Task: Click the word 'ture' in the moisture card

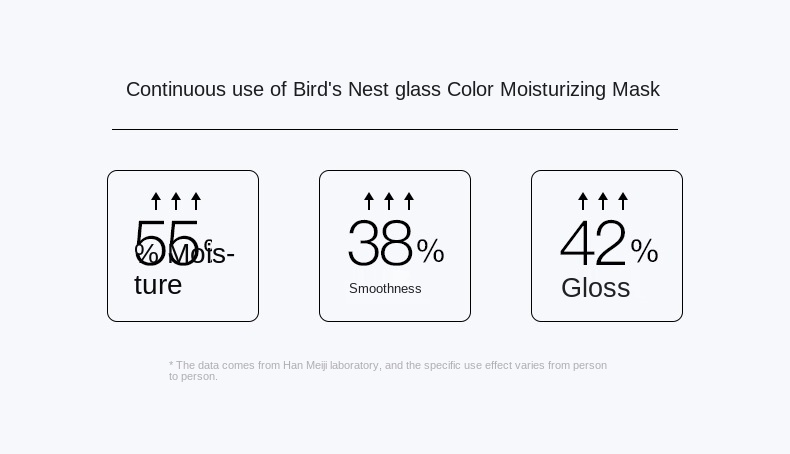Action: click(158, 285)
